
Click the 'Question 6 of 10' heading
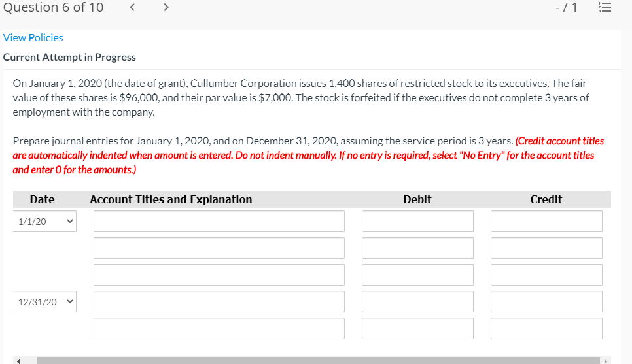point(53,7)
